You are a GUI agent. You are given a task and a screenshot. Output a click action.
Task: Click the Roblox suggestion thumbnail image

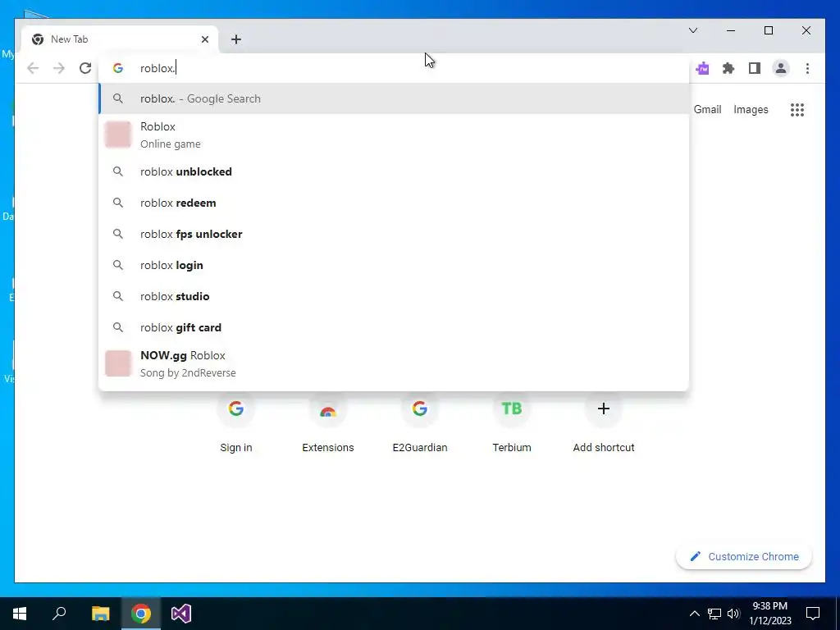(x=118, y=135)
